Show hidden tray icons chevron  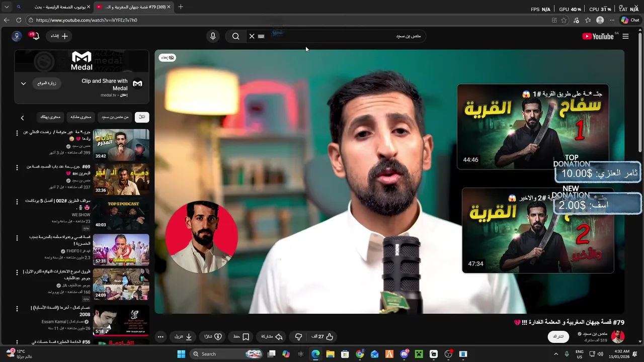tap(556, 354)
